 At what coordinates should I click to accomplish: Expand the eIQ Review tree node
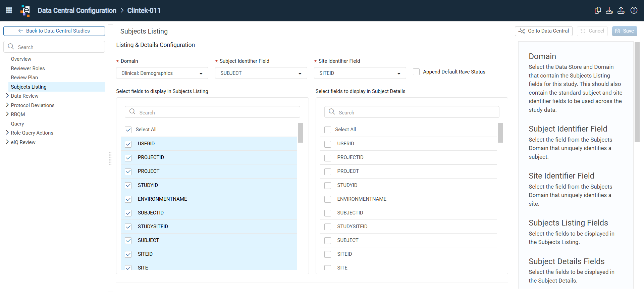(x=7, y=142)
